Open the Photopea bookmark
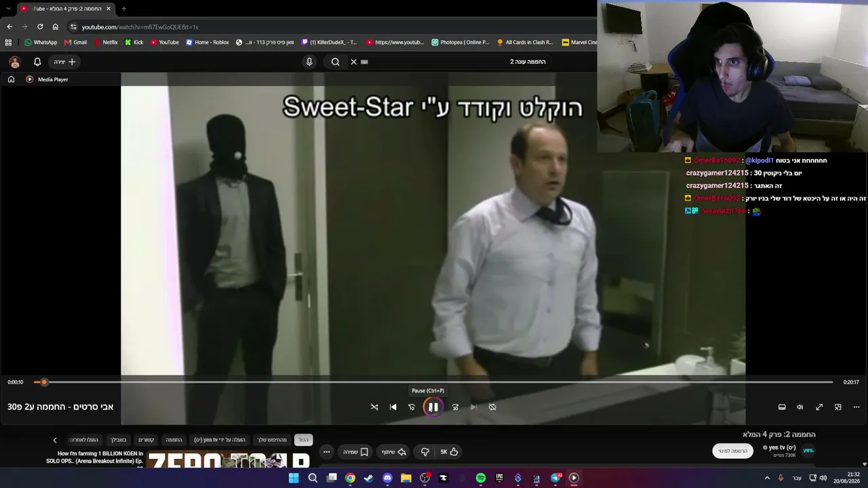The height and width of the screenshot is (488, 868). (x=460, y=42)
